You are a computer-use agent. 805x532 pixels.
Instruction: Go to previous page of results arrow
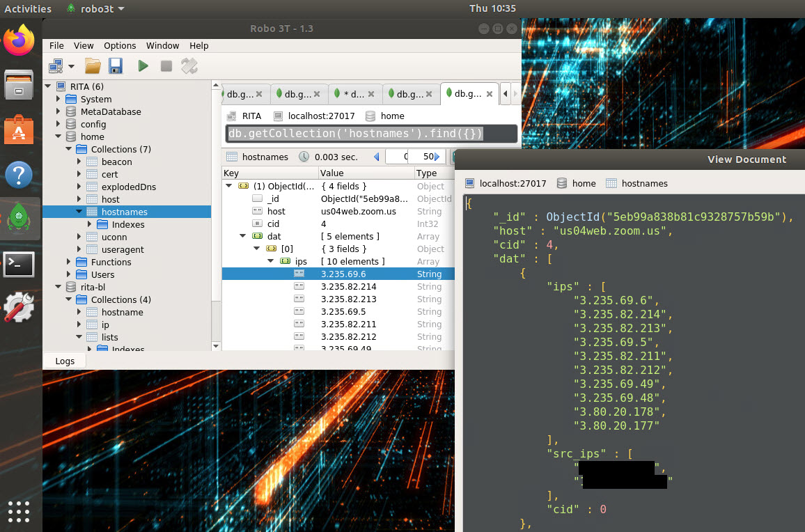coord(376,157)
